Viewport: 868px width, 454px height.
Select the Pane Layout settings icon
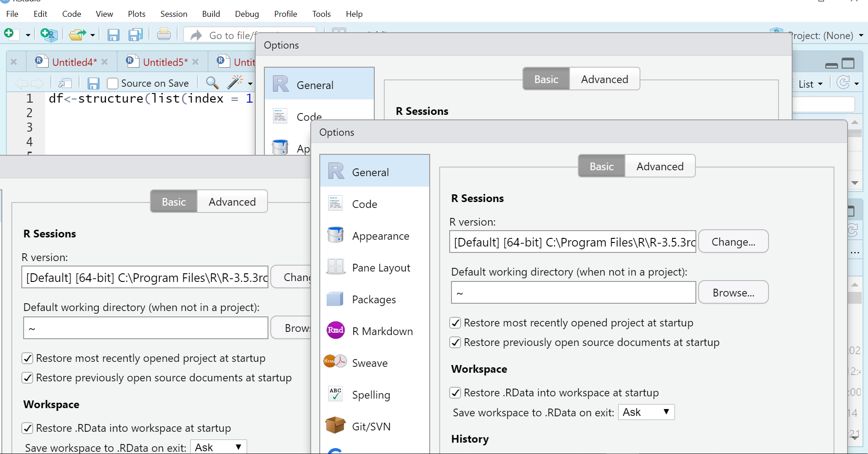click(335, 267)
